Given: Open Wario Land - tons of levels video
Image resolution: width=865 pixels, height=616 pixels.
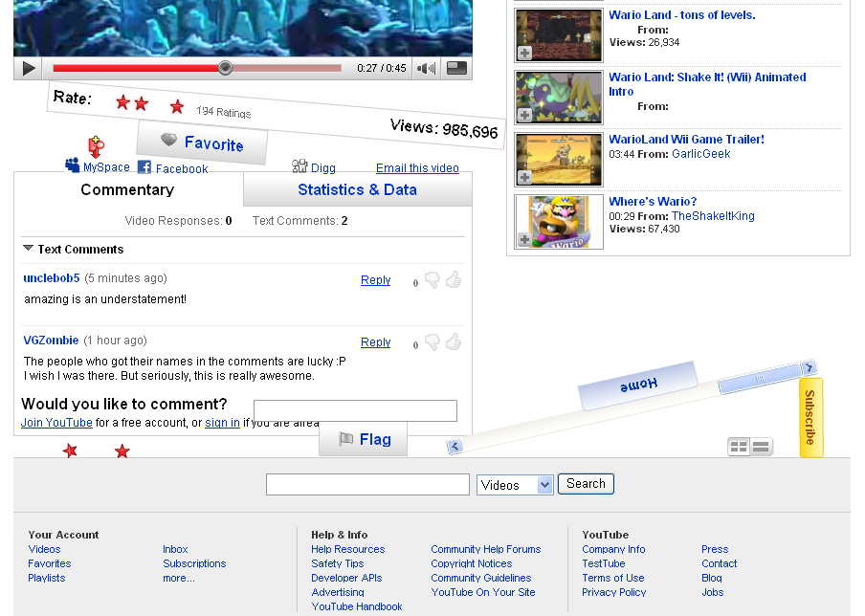Looking at the screenshot, I should [x=682, y=15].
